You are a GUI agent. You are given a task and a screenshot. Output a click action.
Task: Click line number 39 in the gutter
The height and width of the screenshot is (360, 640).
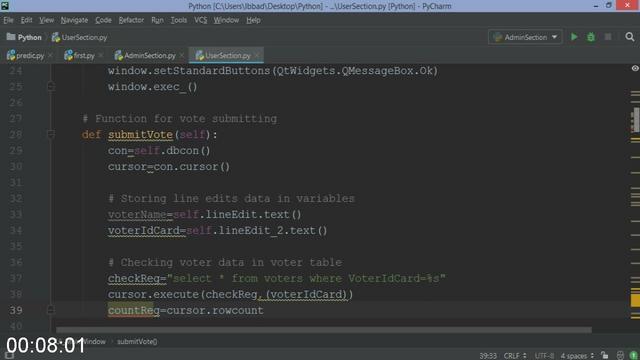16,310
